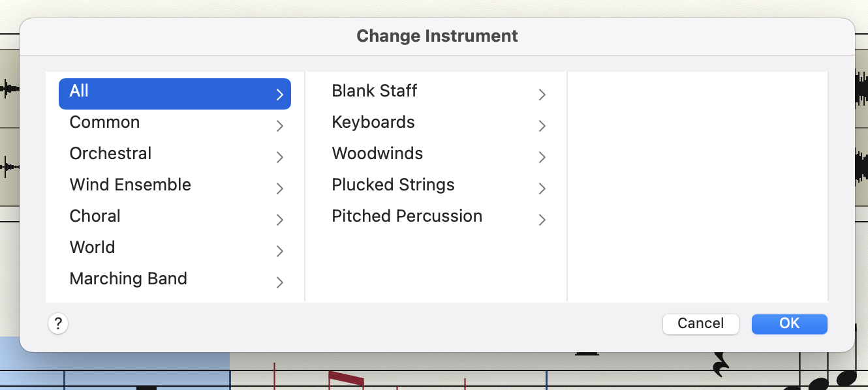Choose the Woodwinds instrument family

(377, 154)
